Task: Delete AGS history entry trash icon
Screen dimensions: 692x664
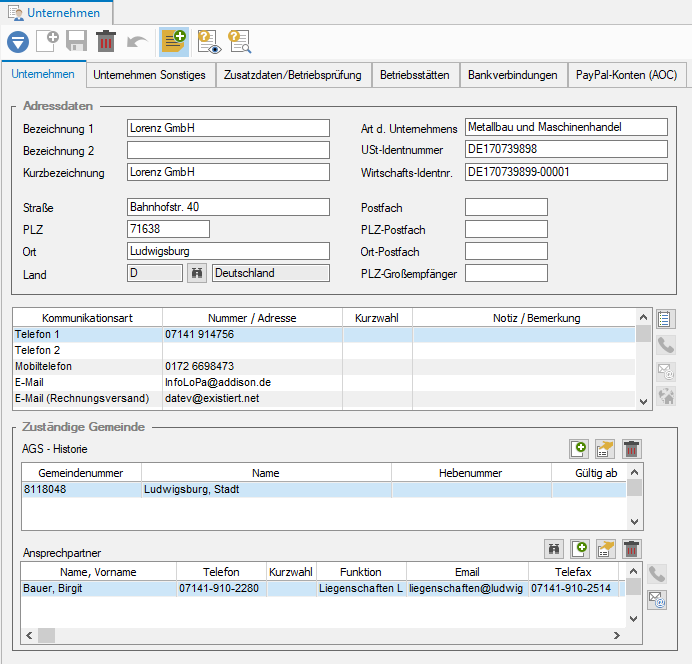Action: (x=632, y=449)
